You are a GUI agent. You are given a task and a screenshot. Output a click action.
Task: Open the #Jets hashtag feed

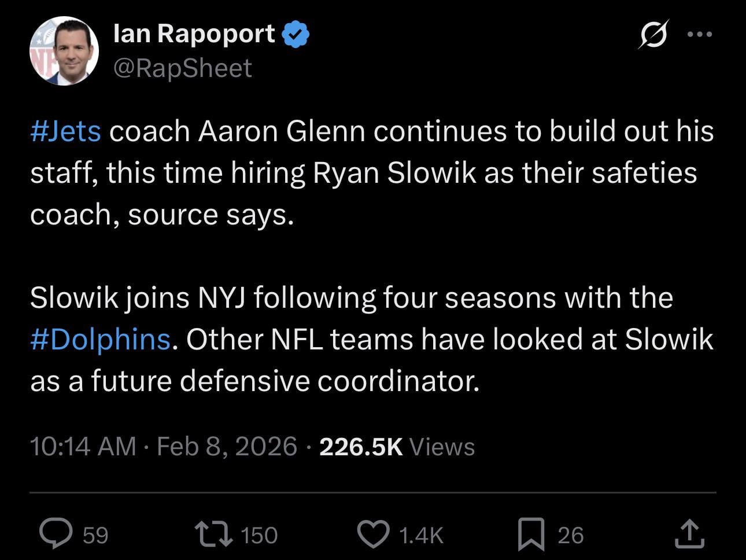tap(65, 131)
